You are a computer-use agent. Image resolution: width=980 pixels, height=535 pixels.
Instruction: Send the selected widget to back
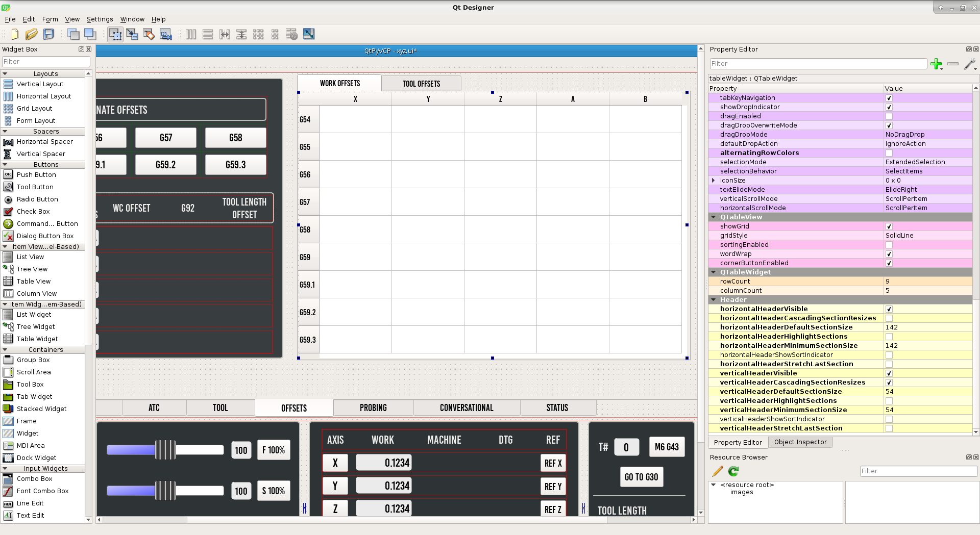73,34
